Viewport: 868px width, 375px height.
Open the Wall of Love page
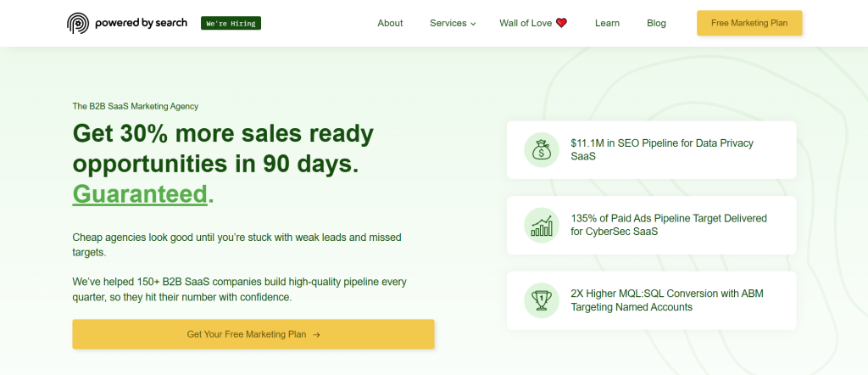[x=526, y=23]
